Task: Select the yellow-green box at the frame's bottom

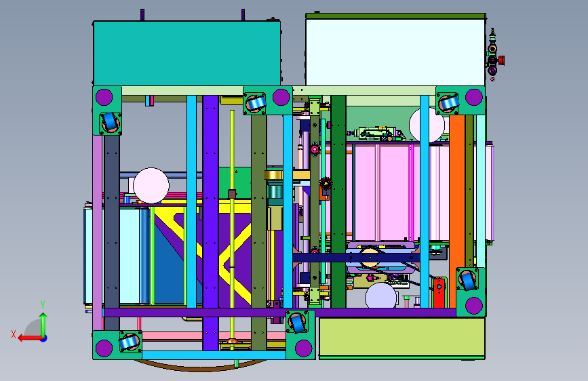Action: pyautogui.click(x=402, y=338)
